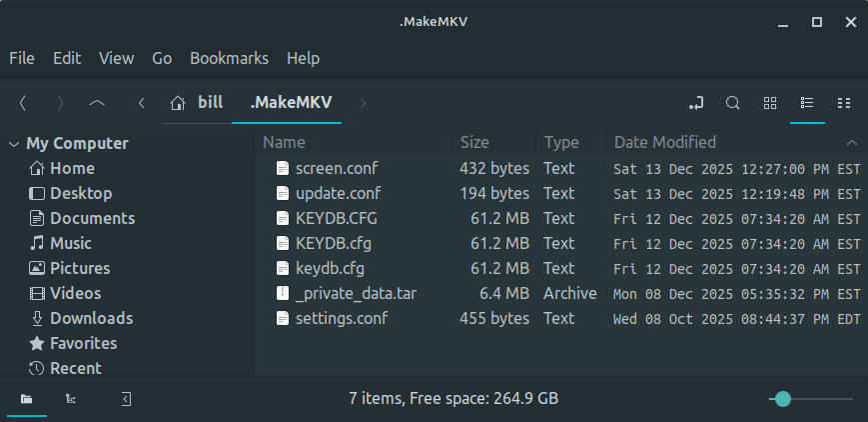Go back with the toolbar back arrow
This screenshot has height=422, width=868.
(x=23, y=103)
